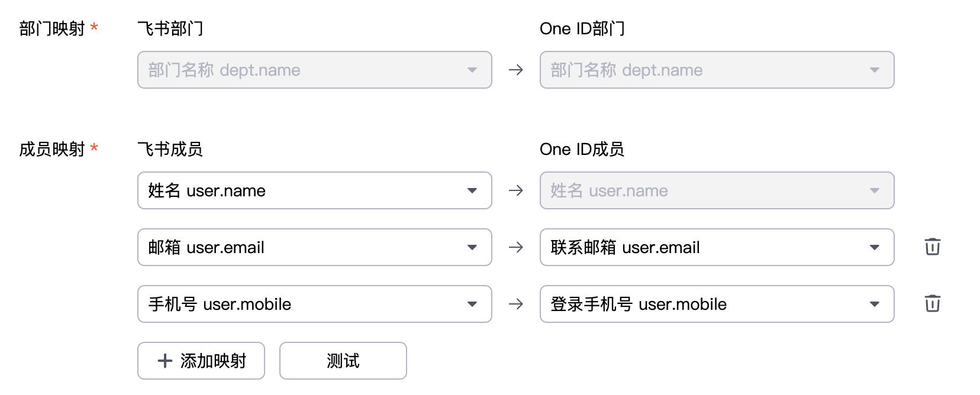
Task: Open the 飞书 姓名 user.name dropdown
Action: pyautogui.click(x=314, y=190)
